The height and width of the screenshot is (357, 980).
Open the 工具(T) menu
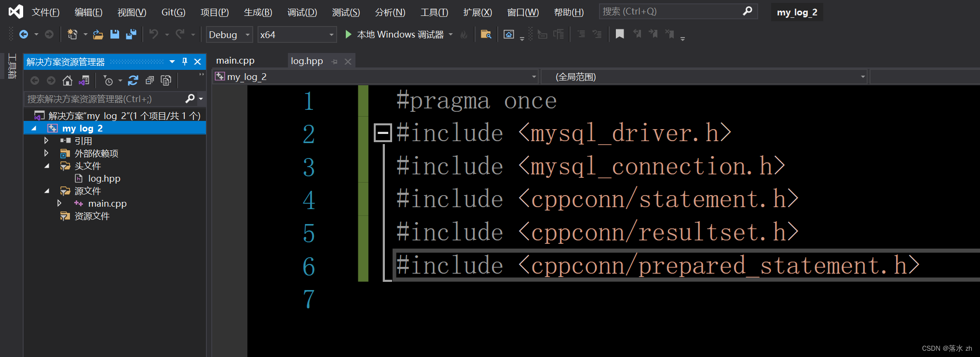(434, 12)
